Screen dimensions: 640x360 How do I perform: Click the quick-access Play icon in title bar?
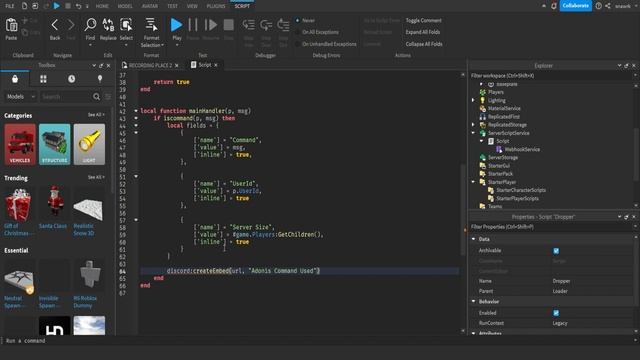click(56, 6)
